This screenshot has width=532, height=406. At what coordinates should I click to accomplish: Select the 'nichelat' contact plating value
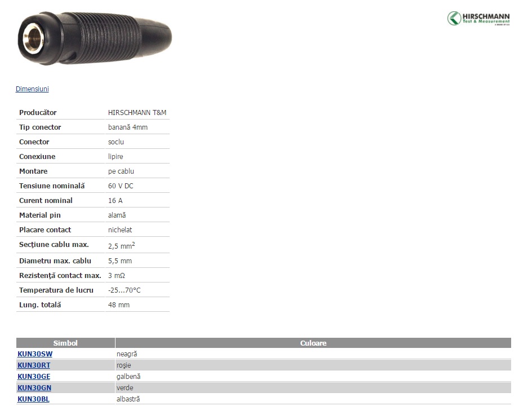tap(120, 230)
